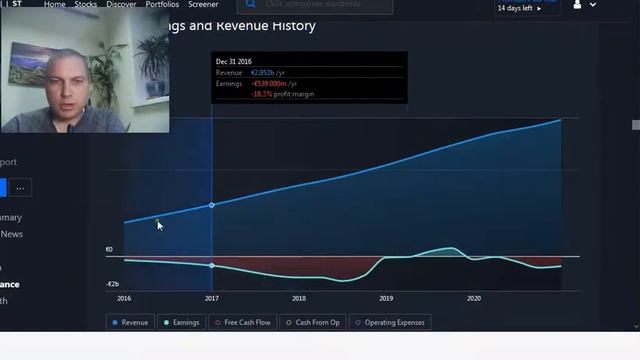640x360 pixels.
Task: Click the search magnifier icon
Action: click(x=251, y=4)
